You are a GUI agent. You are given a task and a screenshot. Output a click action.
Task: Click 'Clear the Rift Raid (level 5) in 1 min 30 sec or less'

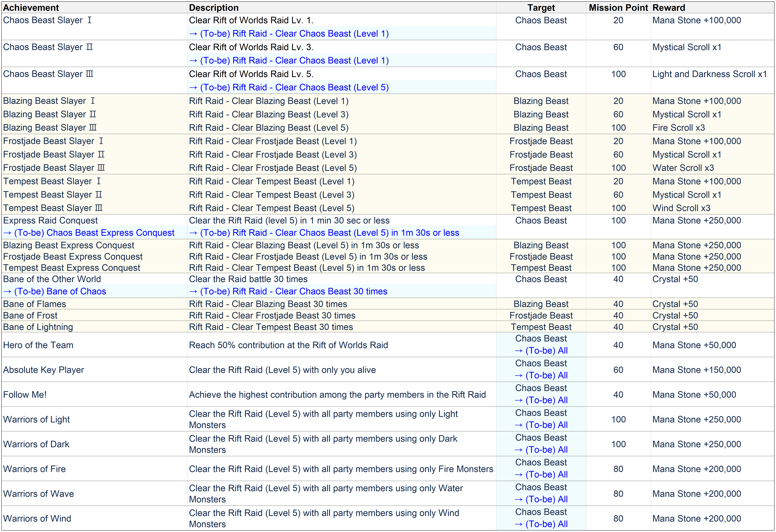pyautogui.click(x=289, y=220)
